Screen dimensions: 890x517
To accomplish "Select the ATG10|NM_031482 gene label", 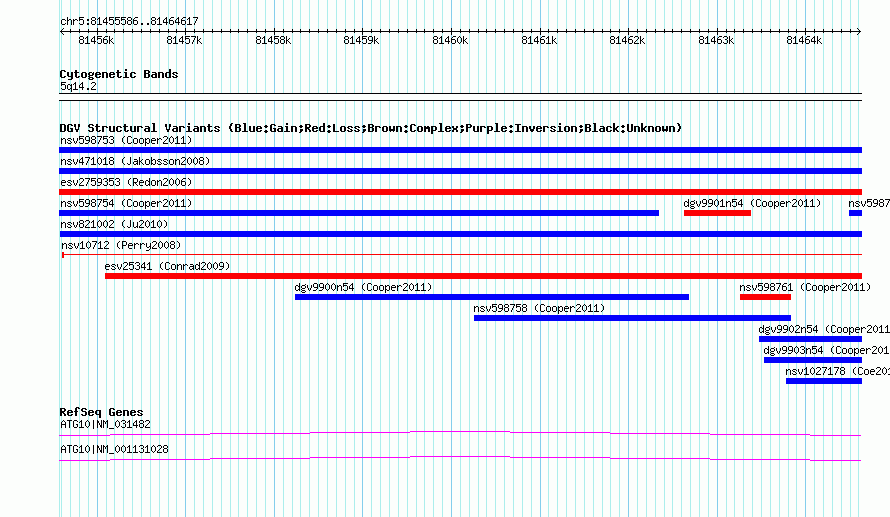I will point(106,424).
